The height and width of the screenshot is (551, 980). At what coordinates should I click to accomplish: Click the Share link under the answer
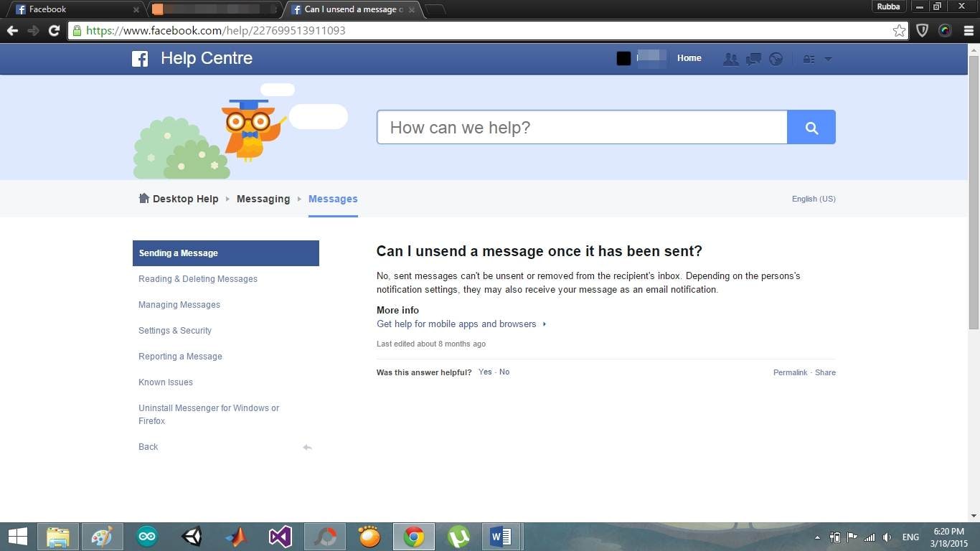(x=825, y=372)
